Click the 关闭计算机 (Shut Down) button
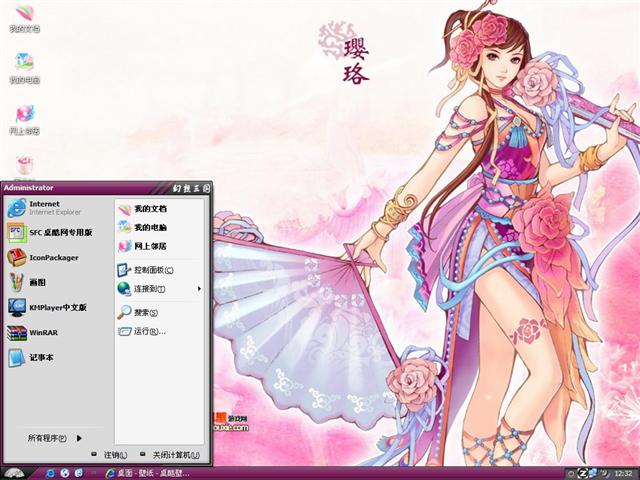This screenshot has width=640, height=480. pos(170,455)
